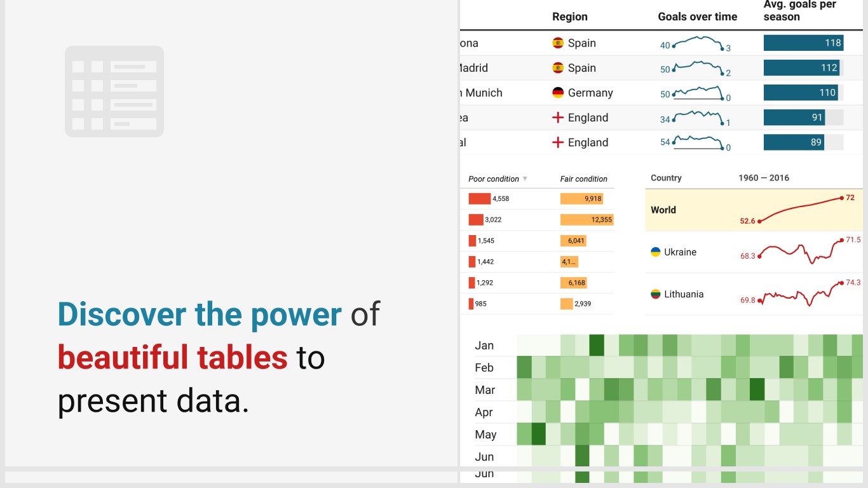Screen dimensions: 868x488
Task: Click the Spain flag in the Madrid row
Action: point(558,68)
